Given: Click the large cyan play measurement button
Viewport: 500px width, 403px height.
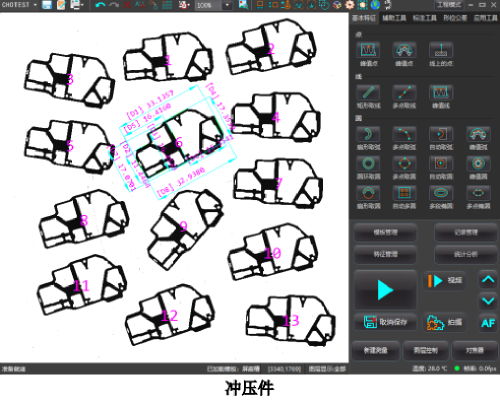Looking at the screenshot, I should click(385, 289).
